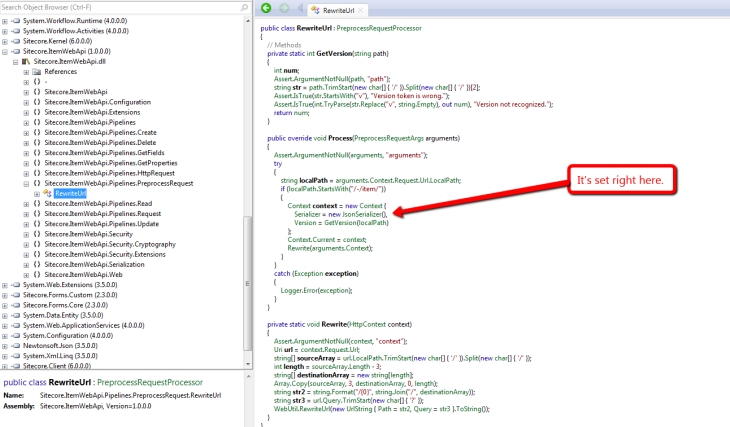Click the tree scrollbar down arrow
730x427 pixels.
pyautogui.click(x=248, y=364)
